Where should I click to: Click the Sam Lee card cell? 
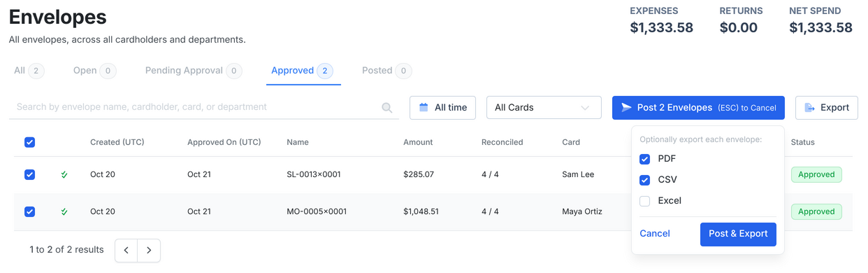tap(578, 174)
